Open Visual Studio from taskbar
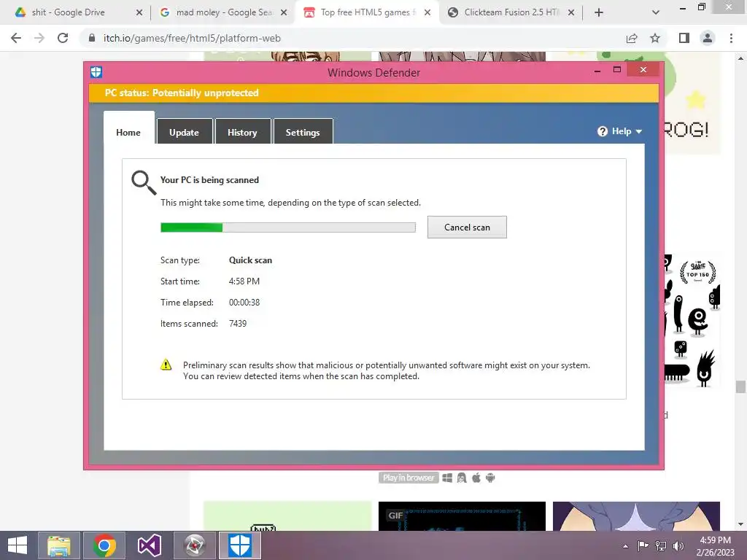This screenshot has height=560, width=747. tap(149, 545)
